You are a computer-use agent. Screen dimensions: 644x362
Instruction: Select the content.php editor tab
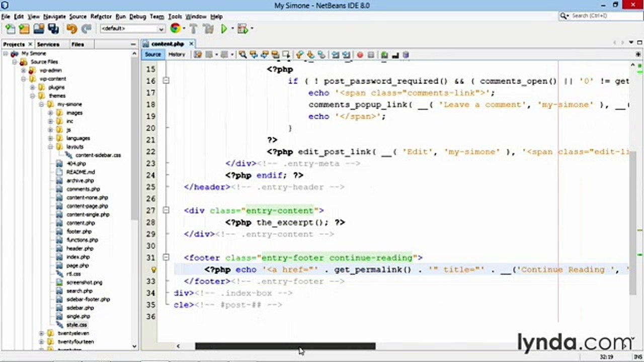(x=168, y=44)
